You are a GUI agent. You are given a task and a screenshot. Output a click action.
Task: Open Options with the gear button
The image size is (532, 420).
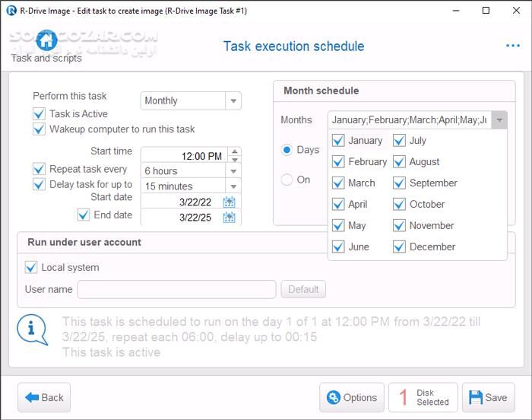pos(351,397)
